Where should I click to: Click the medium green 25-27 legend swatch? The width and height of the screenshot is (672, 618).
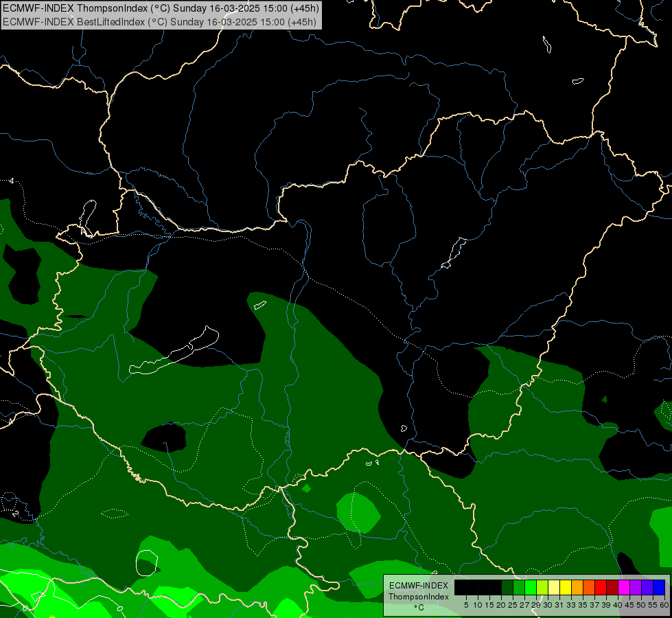tap(519, 588)
